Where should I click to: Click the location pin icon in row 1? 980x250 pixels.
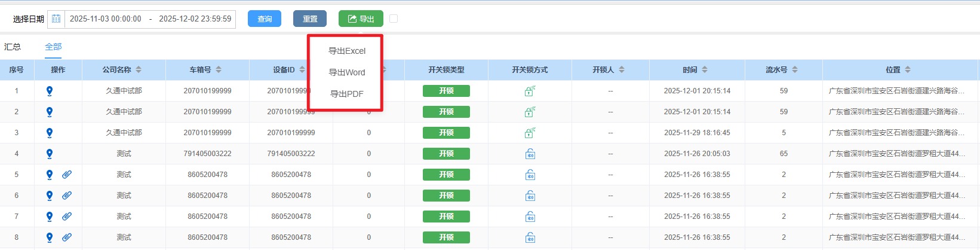(50, 91)
